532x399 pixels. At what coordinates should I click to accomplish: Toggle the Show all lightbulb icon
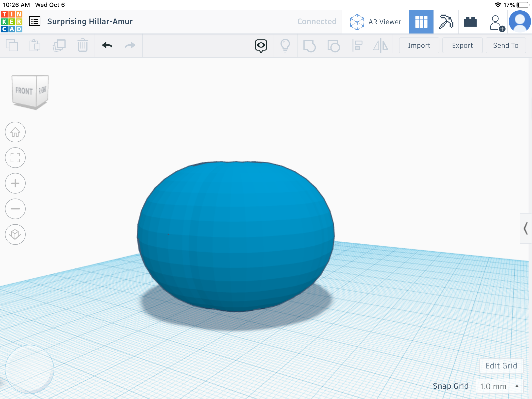[x=285, y=46]
